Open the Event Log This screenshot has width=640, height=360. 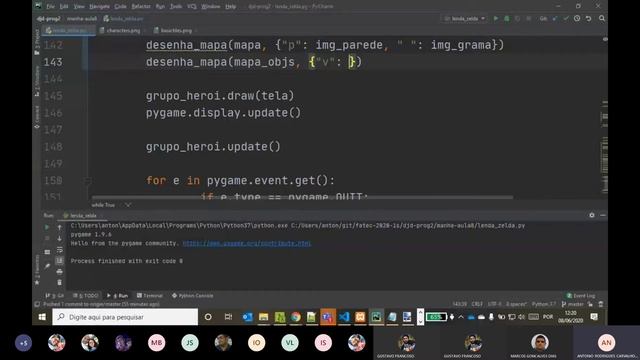581,296
